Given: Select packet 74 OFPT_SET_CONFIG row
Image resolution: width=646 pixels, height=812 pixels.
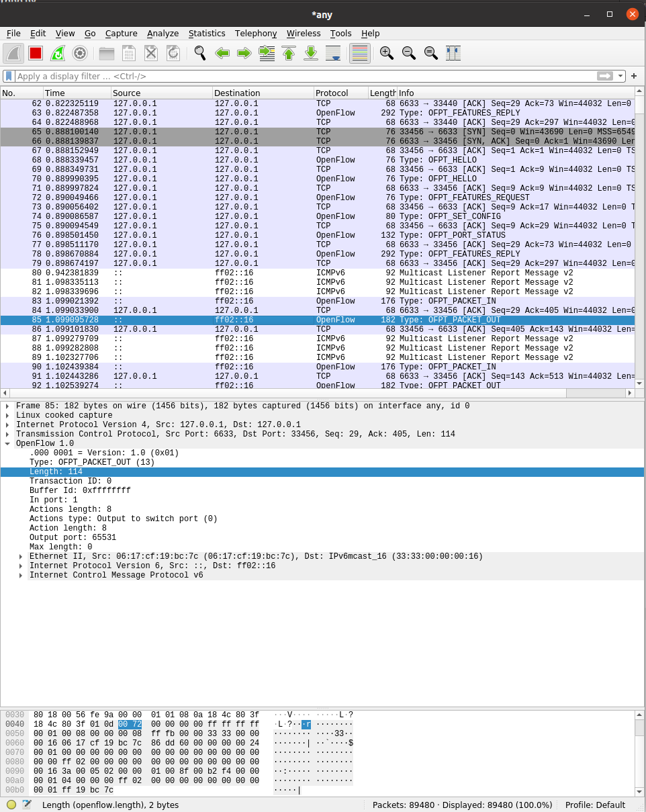Looking at the screenshot, I should coord(318,216).
